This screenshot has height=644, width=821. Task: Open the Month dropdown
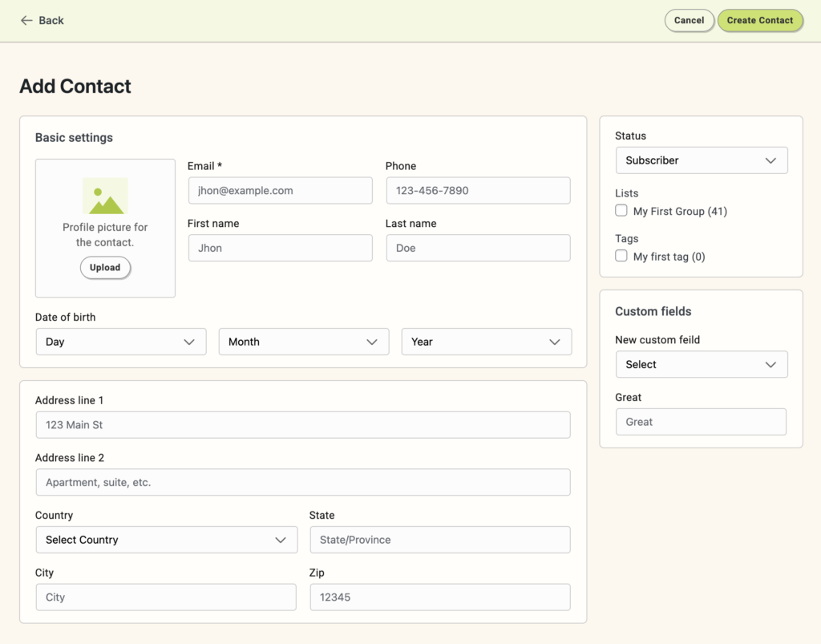click(303, 341)
